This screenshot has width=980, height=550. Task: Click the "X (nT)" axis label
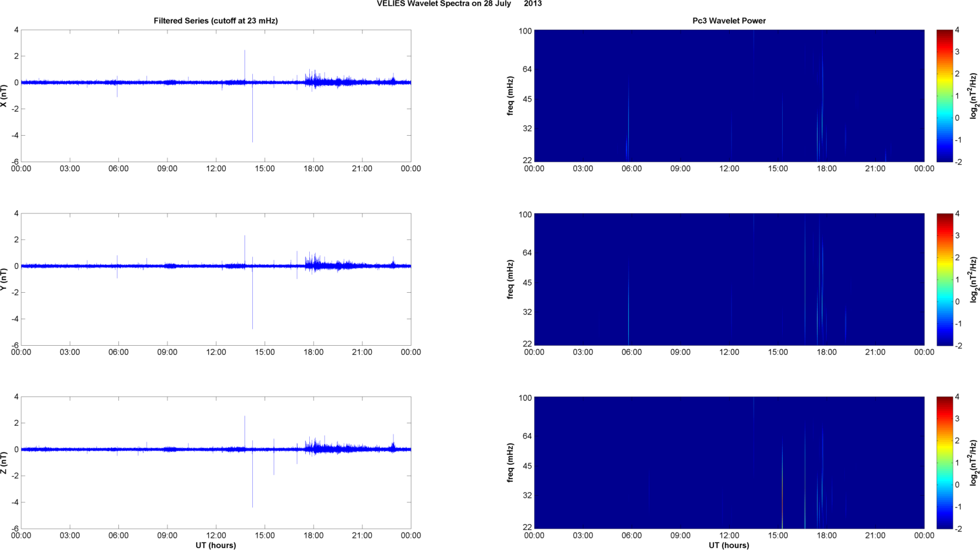point(5,96)
